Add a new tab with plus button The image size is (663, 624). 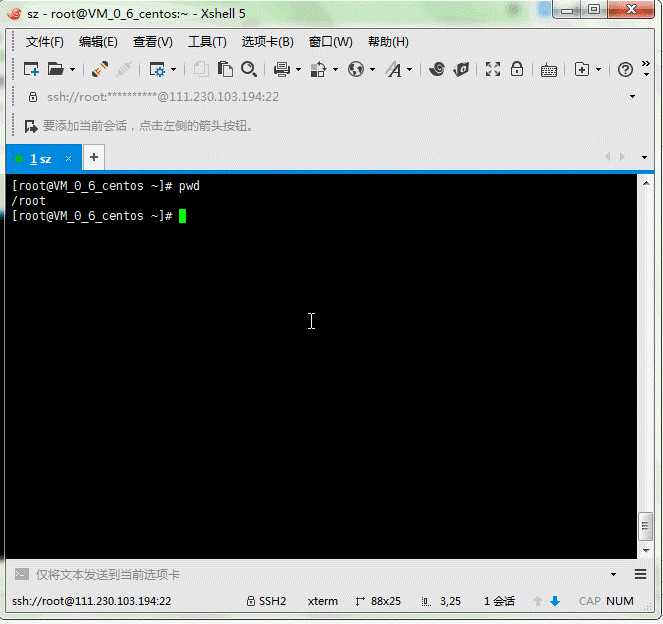(94, 157)
